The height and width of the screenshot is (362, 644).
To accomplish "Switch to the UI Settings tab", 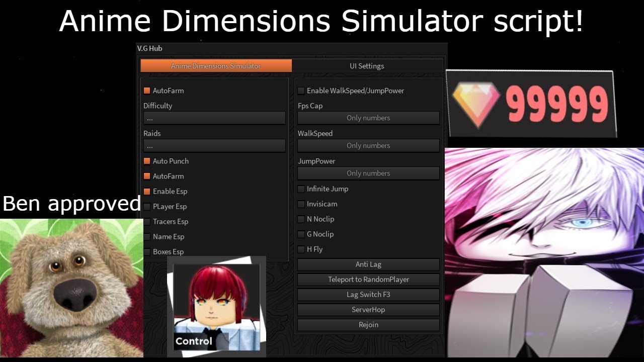I will 367,66.
